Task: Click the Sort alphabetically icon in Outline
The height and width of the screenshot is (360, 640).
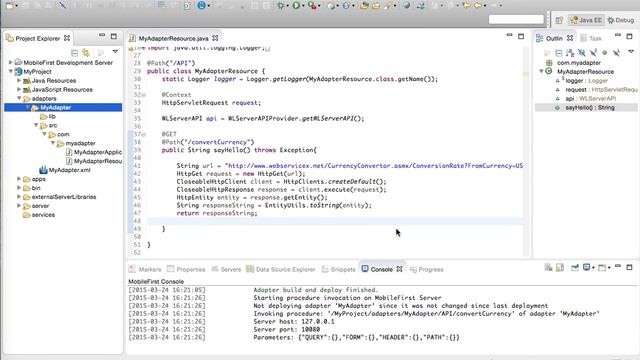Action: point(570,53)
